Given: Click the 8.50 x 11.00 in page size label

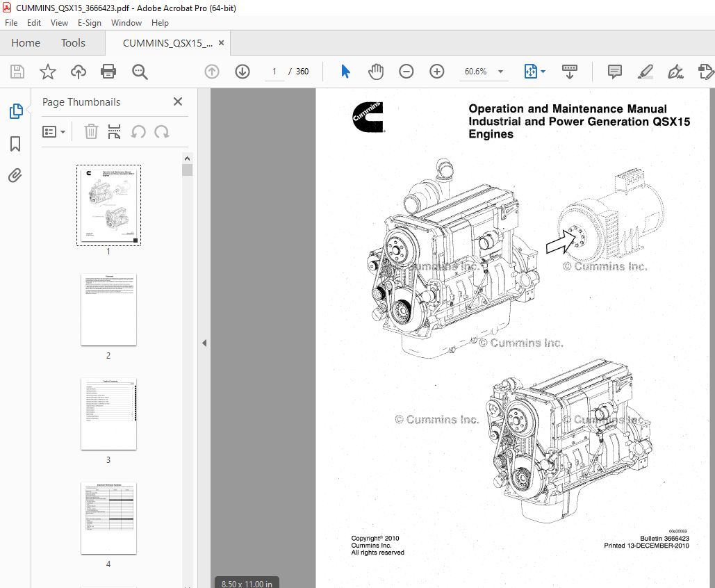Looking at the screenshot, I should (247, 583).
